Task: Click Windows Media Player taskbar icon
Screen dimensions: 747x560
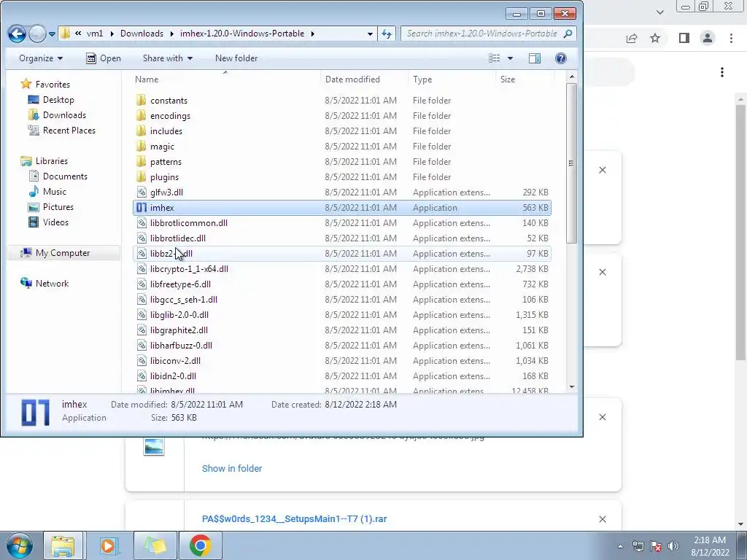Action: pyautogui.click(x=108, y=545)
